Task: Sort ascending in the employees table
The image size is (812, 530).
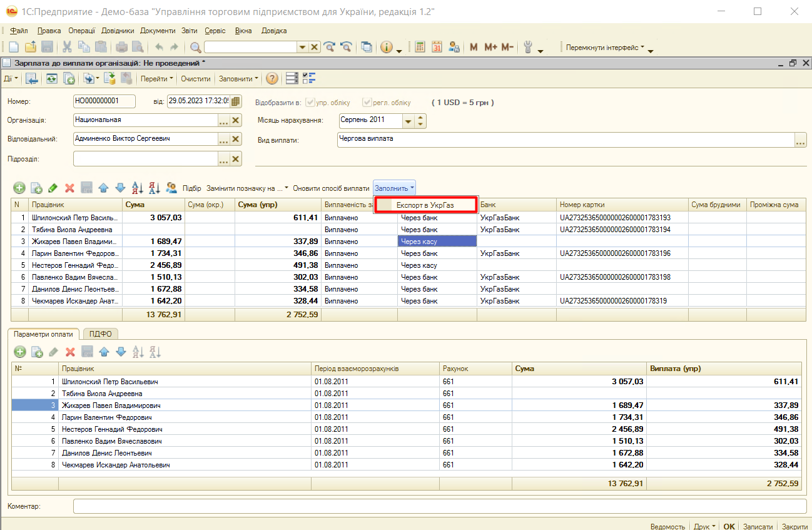Action: [x=138, y=188]
